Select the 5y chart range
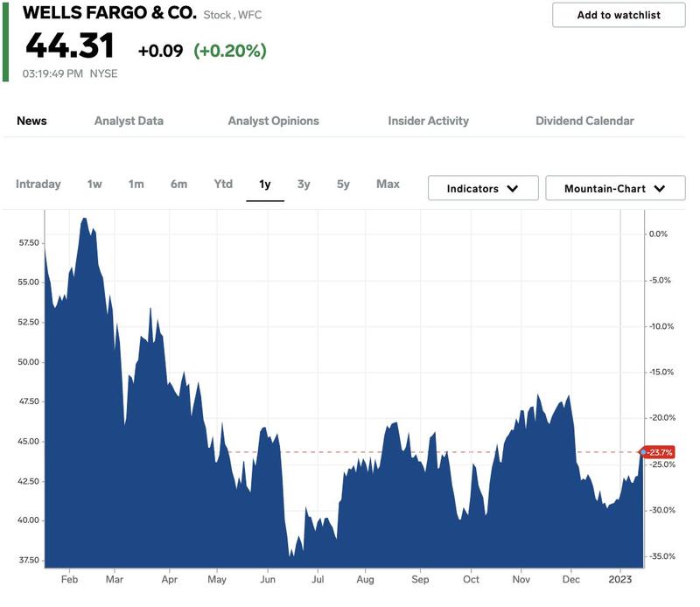 tap(343, 184)
